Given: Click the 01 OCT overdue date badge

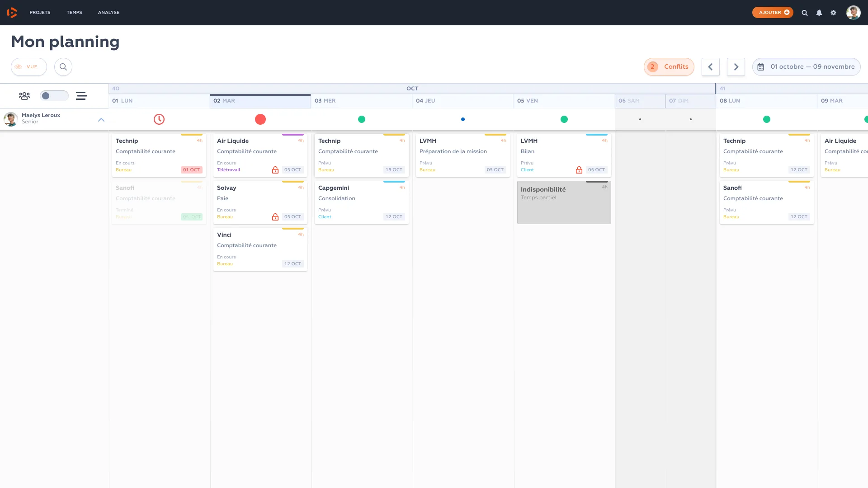Looking at the screenshot, I should [192, 170].
